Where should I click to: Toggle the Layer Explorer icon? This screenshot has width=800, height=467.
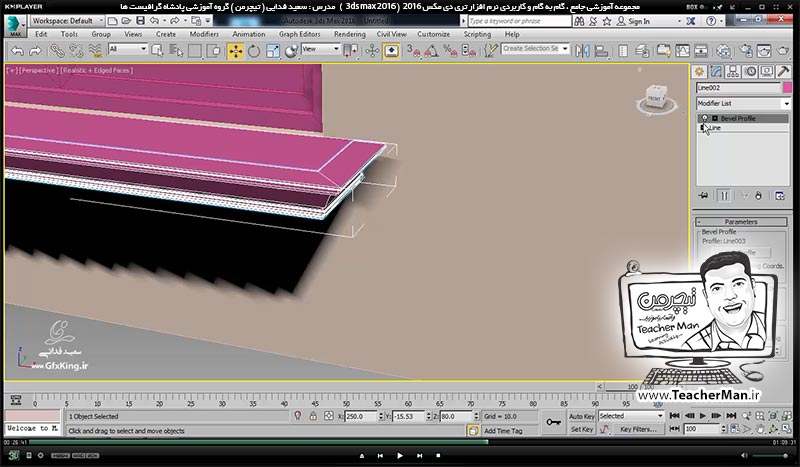tap(642, 51)
